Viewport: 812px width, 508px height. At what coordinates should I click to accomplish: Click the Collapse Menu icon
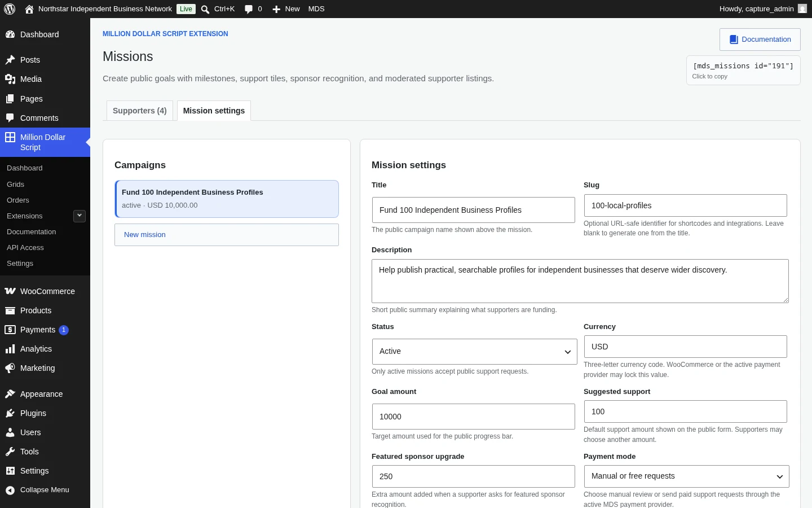click(10, 490)
